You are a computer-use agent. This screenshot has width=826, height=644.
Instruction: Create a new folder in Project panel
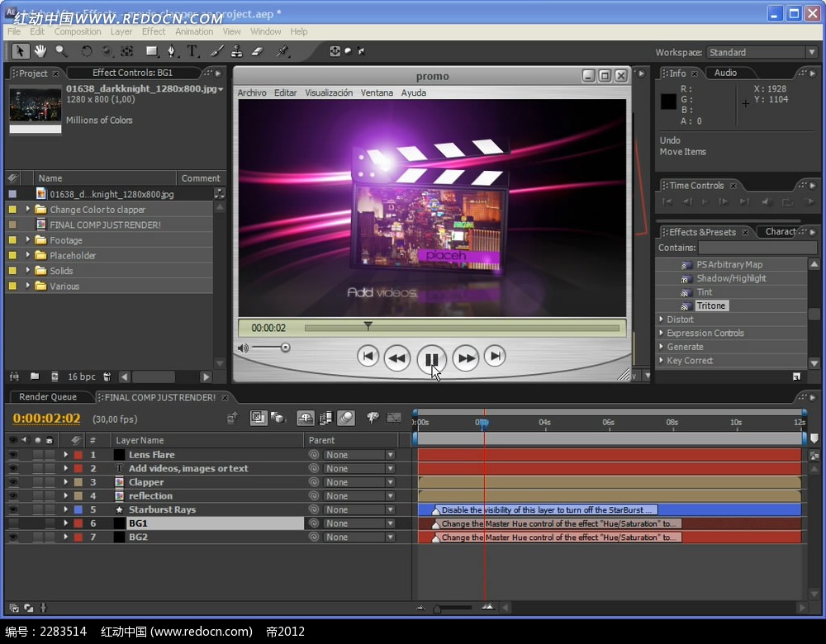point(35,376)
